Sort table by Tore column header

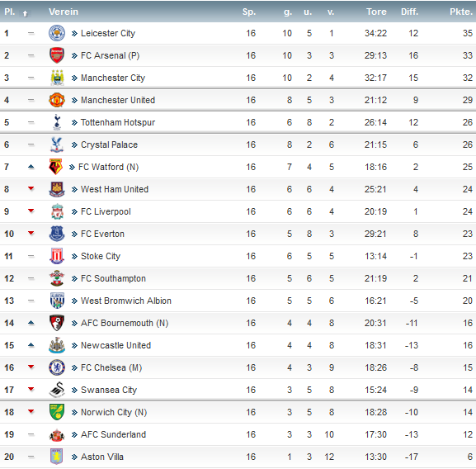[x=376, y=12]
